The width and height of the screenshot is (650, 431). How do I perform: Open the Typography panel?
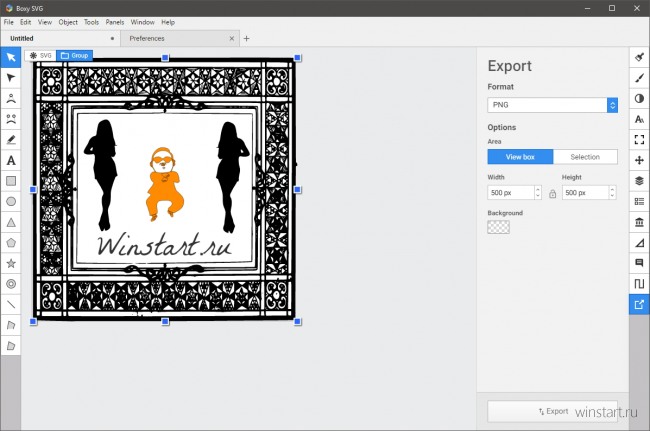click(x=639, y=119)
